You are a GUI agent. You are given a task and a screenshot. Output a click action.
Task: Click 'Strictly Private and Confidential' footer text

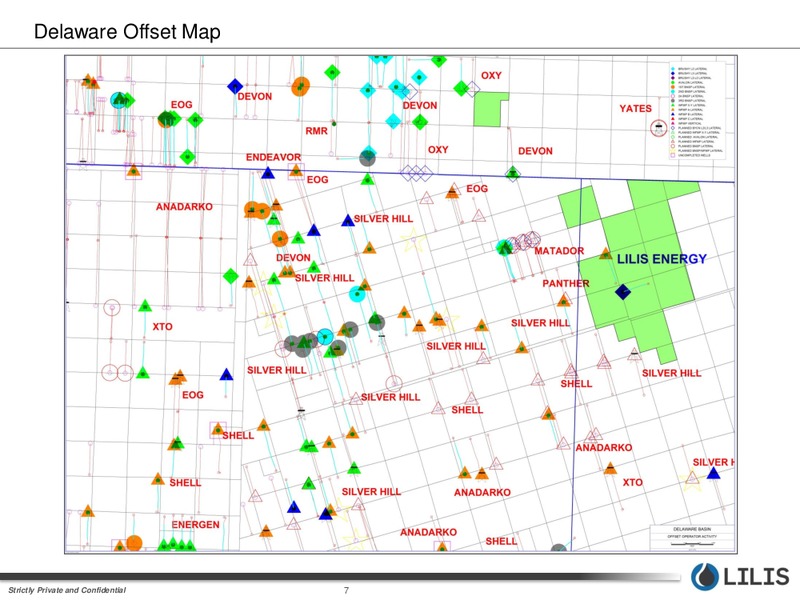[67, 590]
